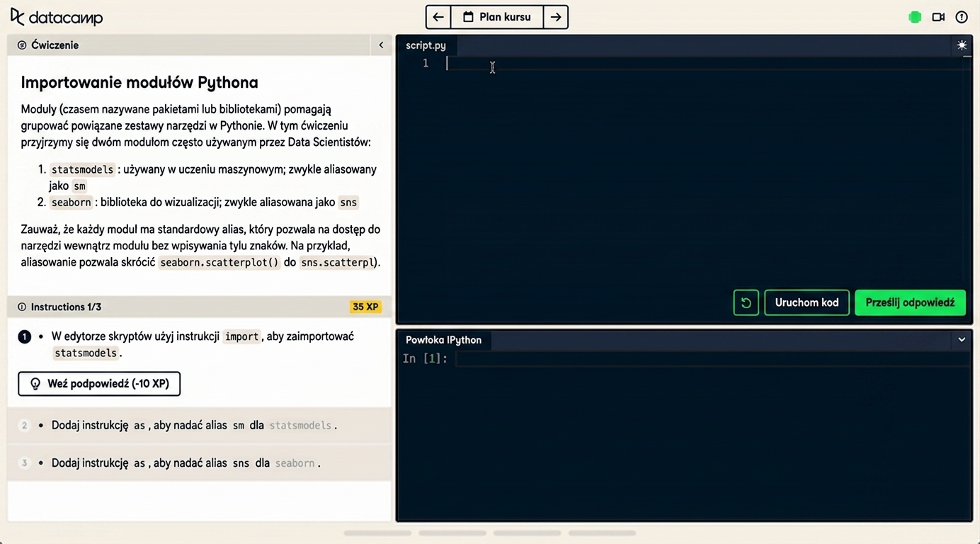Click seaborn code in list item 2

point(71,203)
